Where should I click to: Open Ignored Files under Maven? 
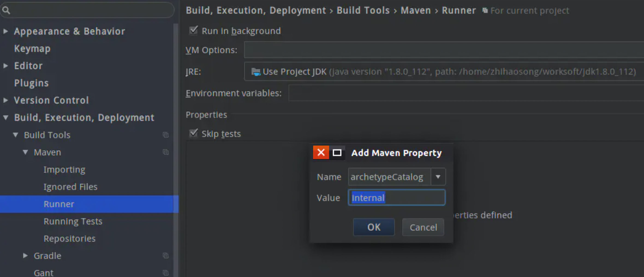70,187
